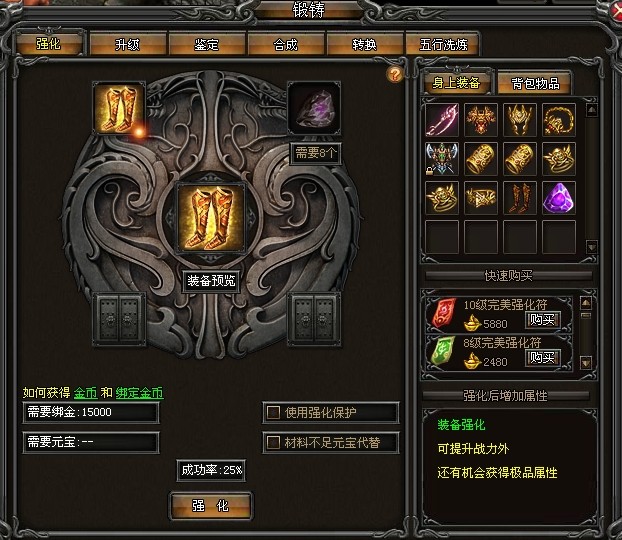This screenshot has width=622, height=540.
Task: Click quick-buy list scroll up arrow
Action: point(586,304)
